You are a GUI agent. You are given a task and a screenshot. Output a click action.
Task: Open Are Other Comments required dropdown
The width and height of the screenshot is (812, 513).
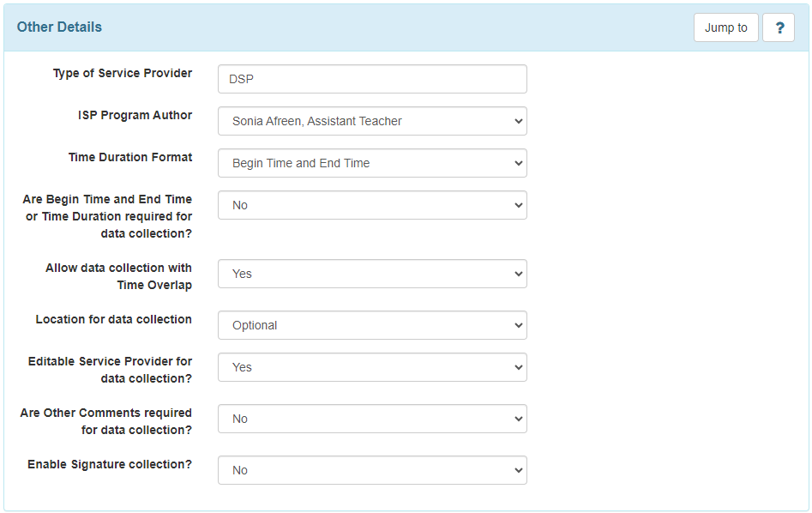pos(372,418)
